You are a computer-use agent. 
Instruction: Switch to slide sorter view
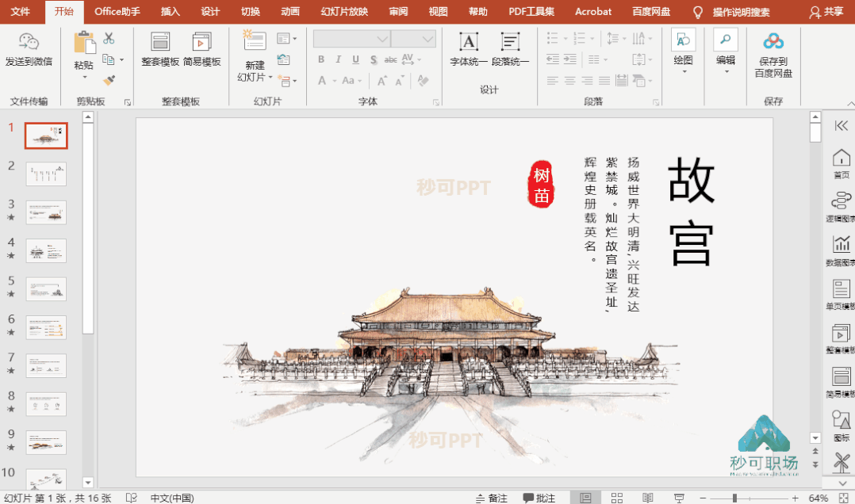617,498
